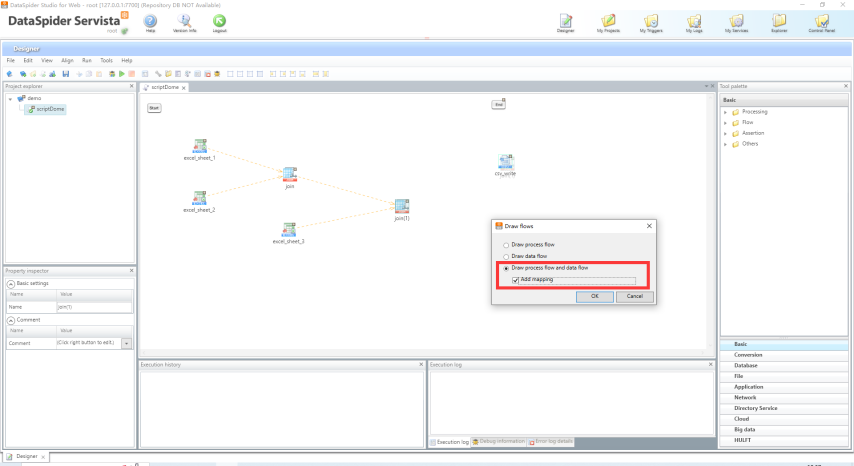Select the Application palette category
Viewport: 854px width, 466px height.
[x=784, y=387]
